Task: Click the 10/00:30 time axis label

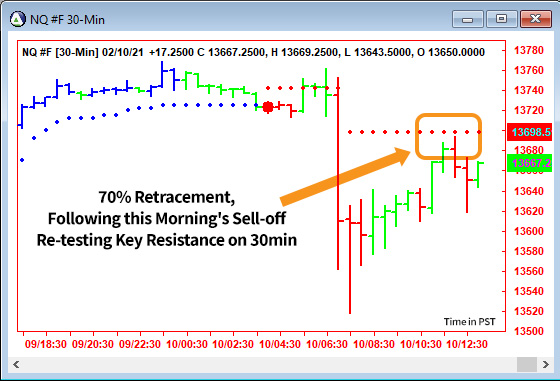Action: point(187,344)
